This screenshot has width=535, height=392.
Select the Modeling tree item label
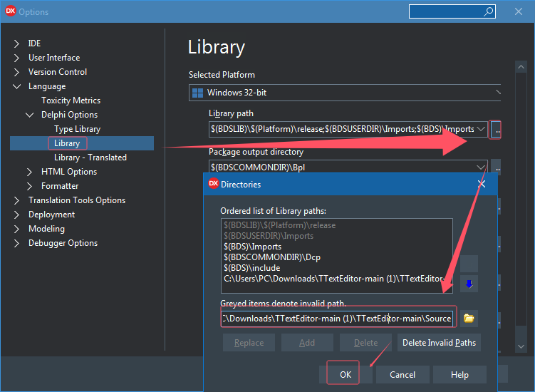click(x=46, y=229)
